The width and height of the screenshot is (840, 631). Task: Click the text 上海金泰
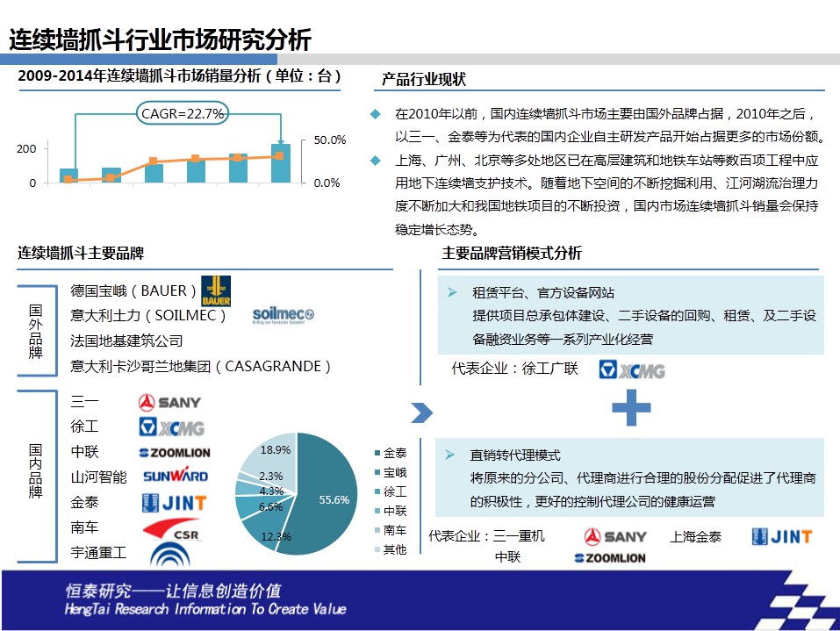(x=696, y=537)
